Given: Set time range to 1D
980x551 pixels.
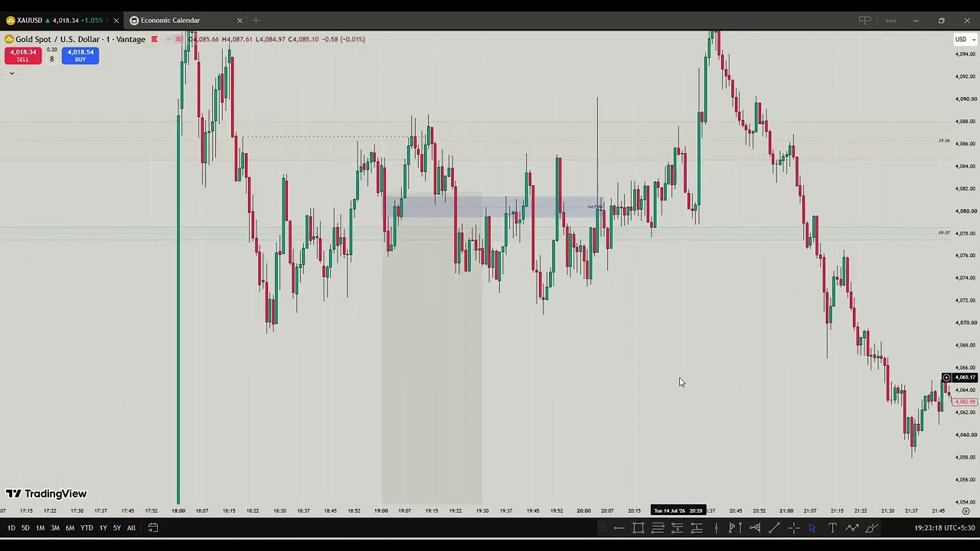Looking at the screenshot, I should click(11, 528).
